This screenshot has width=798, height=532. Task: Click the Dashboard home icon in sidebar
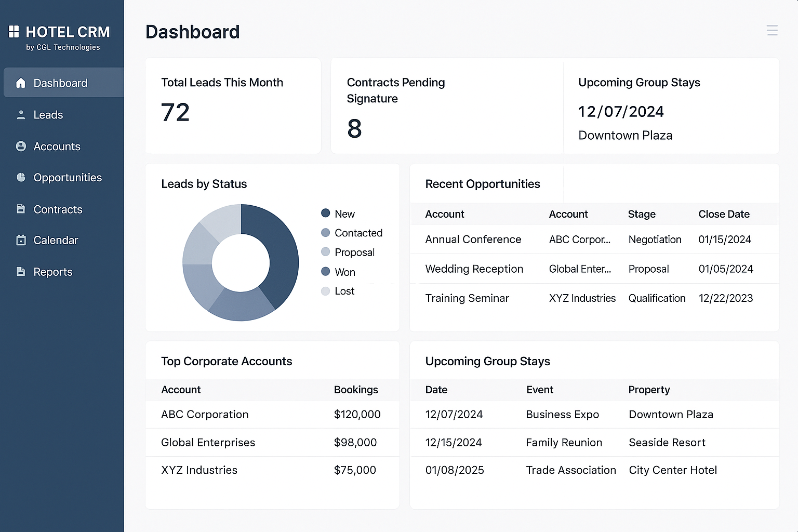[21, 83]
